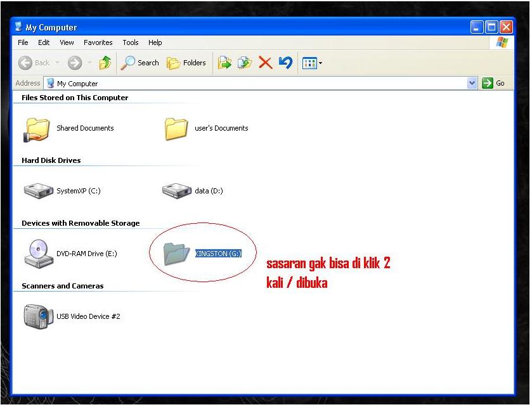Screen dimensions: 532x407
Task: Click the Up folder navigation icon
Action: pos(105,62)
